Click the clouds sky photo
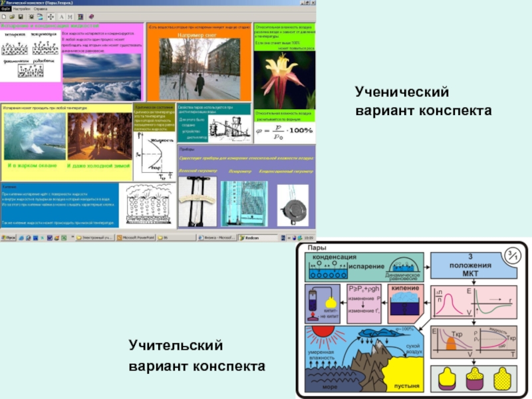The height and width of the screenshot is (399, 532). (x=102, y=77)
